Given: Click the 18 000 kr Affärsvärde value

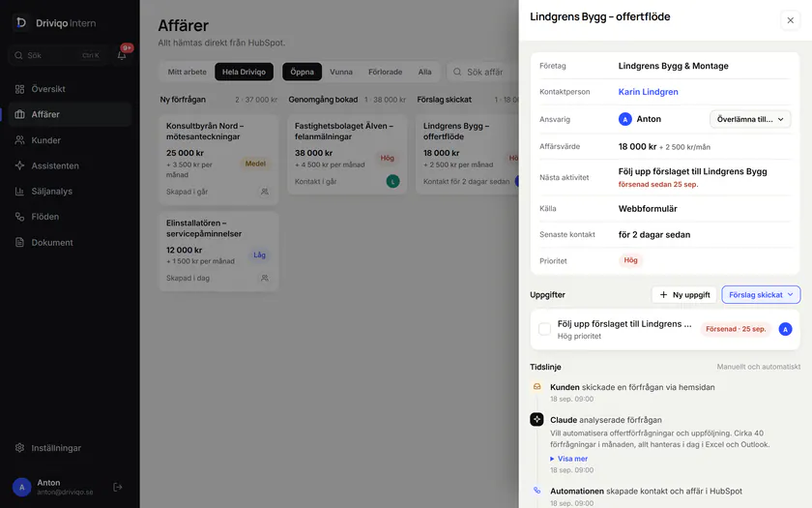Looking at the screenshot, I should (x=637, y=147).
